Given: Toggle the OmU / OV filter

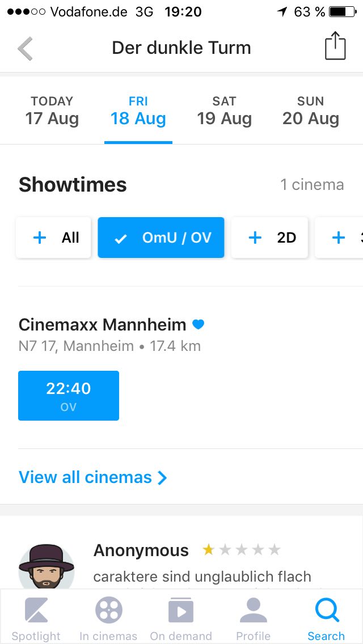Looking at the screenshot, I should 161,238.
